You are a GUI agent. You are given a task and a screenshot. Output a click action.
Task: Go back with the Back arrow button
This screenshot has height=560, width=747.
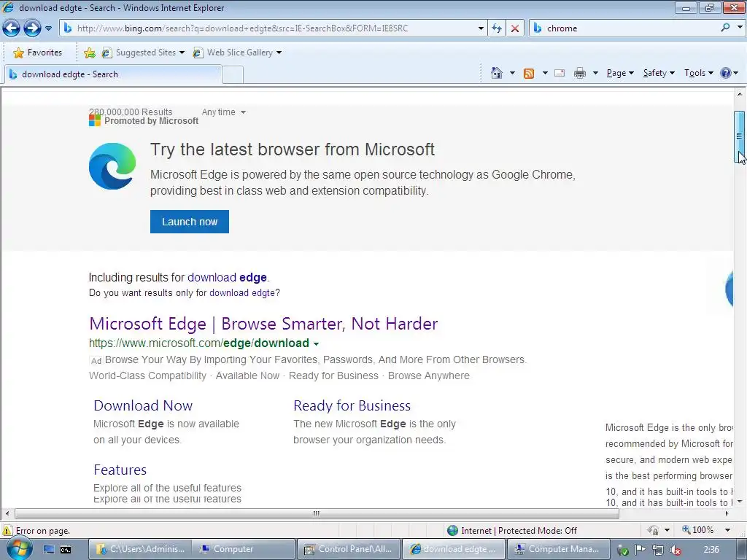click(x=12, y=28)
